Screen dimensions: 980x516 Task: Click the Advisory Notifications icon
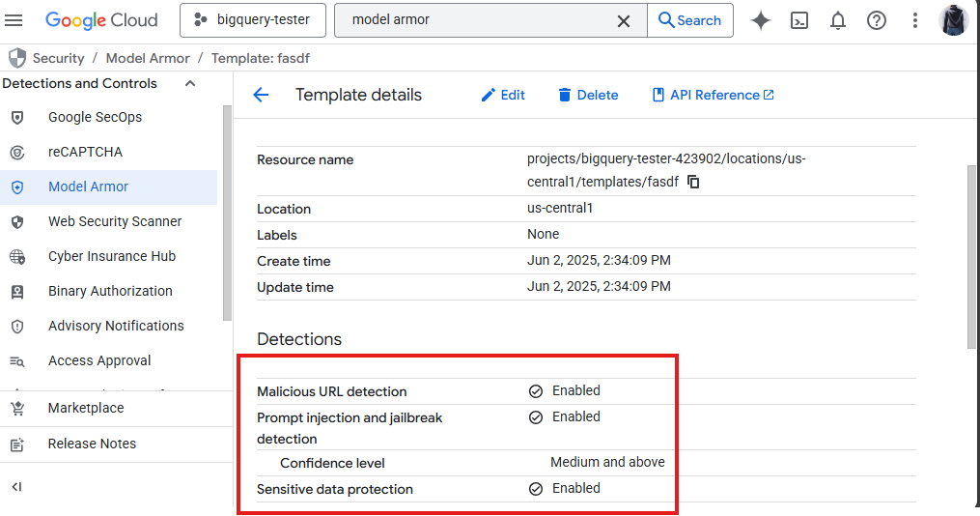[x=17, y=327]
